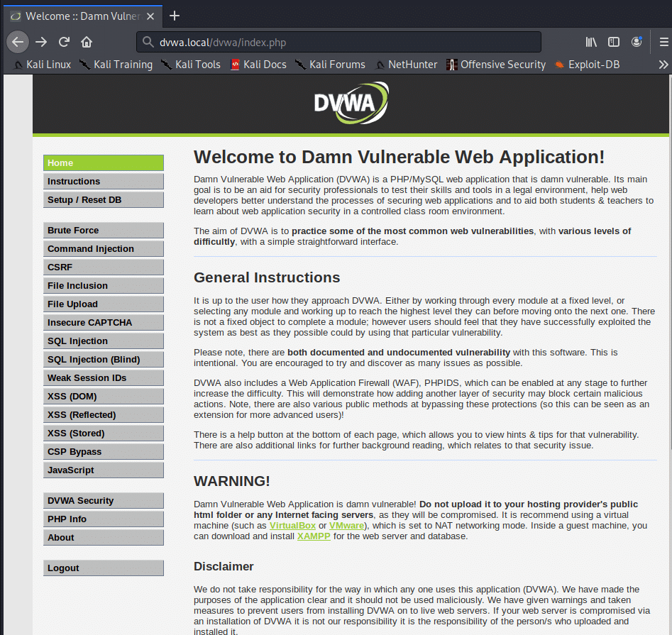The image size is (672, 635).
Task: Open the Library bookmarks icon
Action: click(591, 42)
